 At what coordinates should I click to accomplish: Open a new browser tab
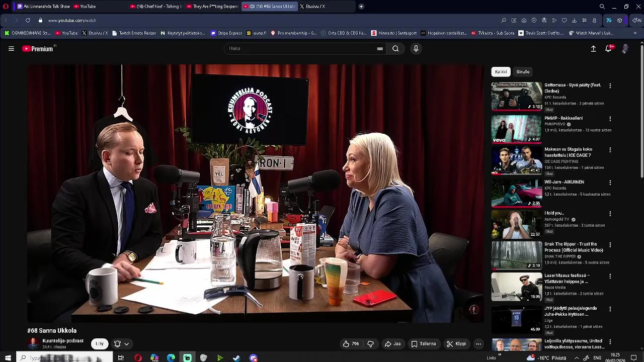(361, 7)
